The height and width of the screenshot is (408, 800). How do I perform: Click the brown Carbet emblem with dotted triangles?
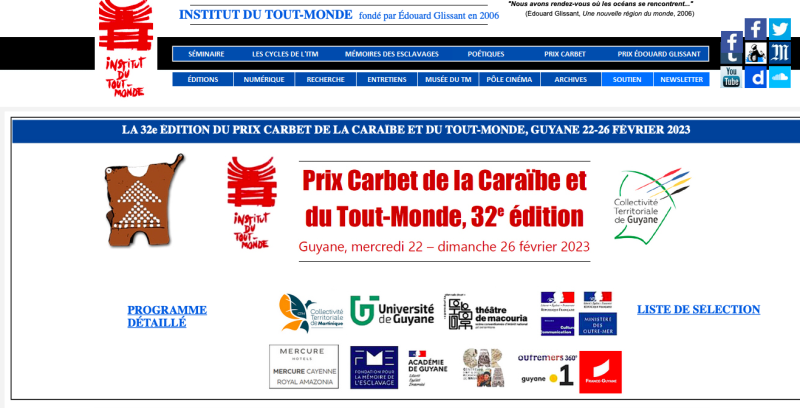pos(144,200)
